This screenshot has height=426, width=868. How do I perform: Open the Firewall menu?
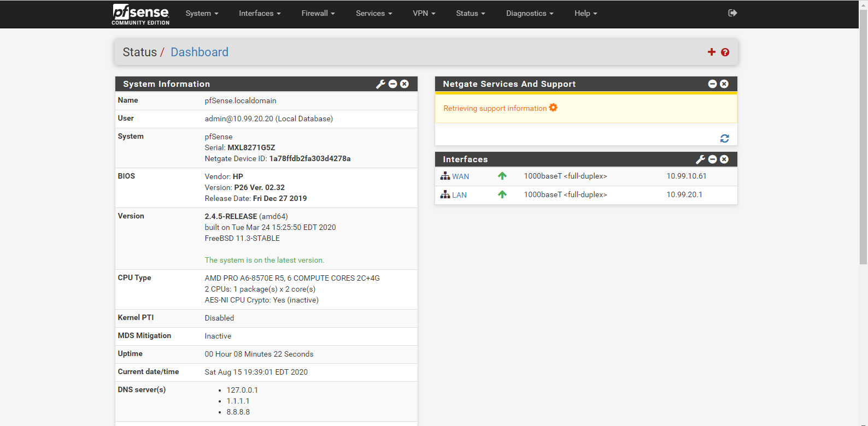click(x=318, y=14)
